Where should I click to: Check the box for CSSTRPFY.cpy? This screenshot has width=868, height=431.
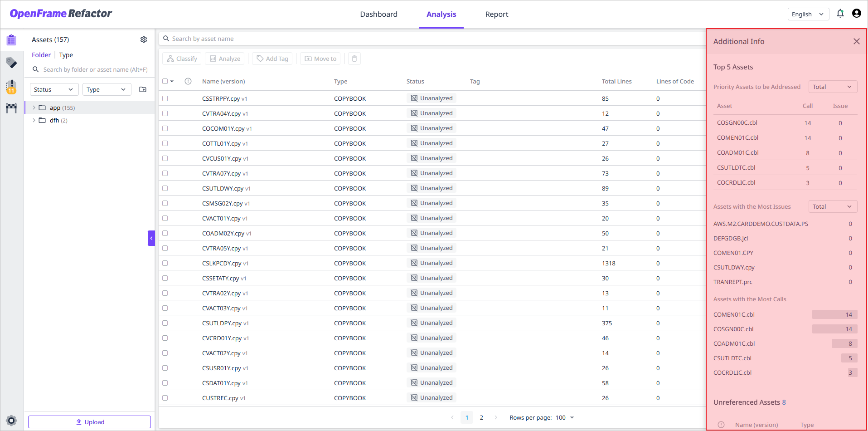click(165, 98)
